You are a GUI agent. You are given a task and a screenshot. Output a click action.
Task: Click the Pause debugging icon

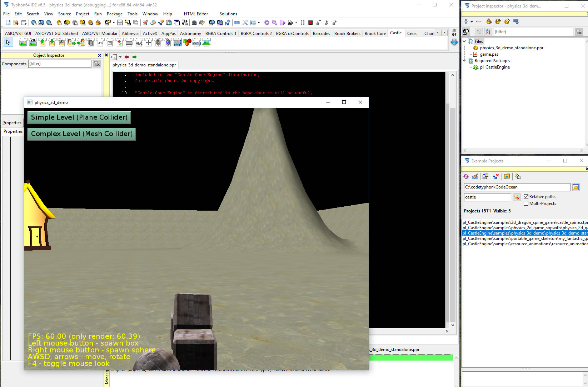click(x=303, y=22)
